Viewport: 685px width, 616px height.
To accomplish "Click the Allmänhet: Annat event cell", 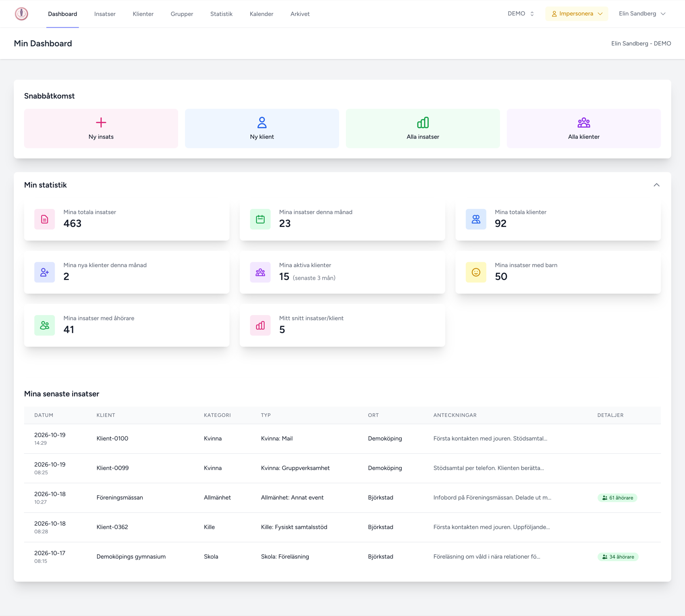I will (292, 498).
